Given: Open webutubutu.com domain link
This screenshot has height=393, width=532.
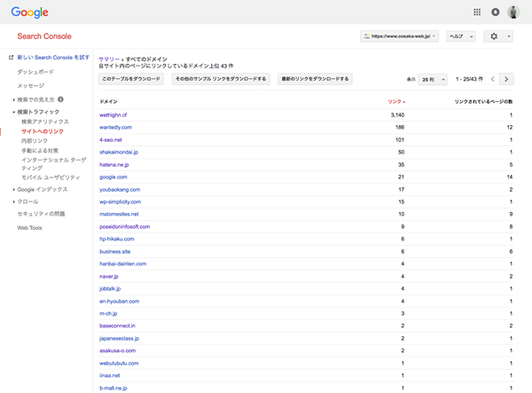Looking at the screenshot, I should 119,363.
